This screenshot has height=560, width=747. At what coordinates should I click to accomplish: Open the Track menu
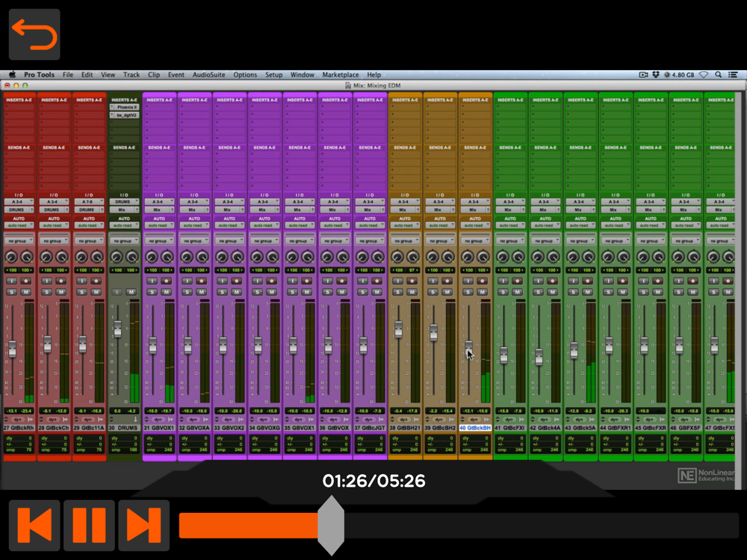pyautogui.click(x=131, y=74)
